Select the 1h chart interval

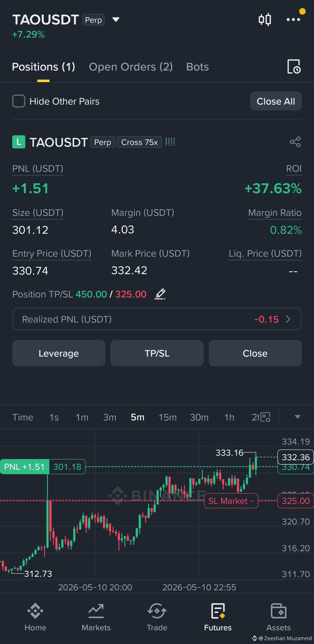point(229,417)
